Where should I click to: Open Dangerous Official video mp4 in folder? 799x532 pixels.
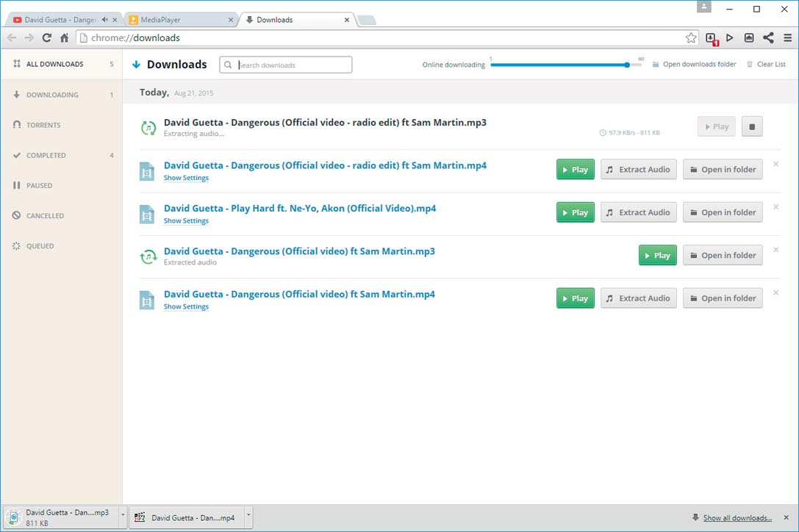[x=723, y=298]
